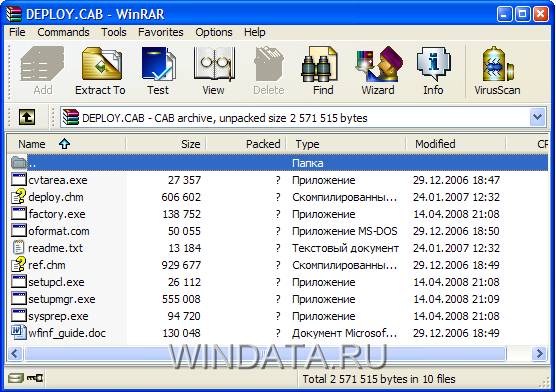Select the oformat.com file name

(59, 231)
